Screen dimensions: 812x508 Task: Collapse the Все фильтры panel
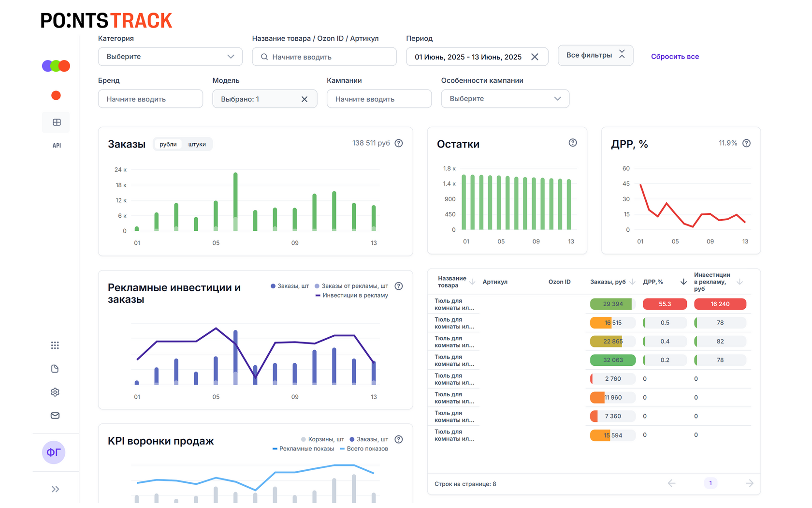[x=595, y=55]
